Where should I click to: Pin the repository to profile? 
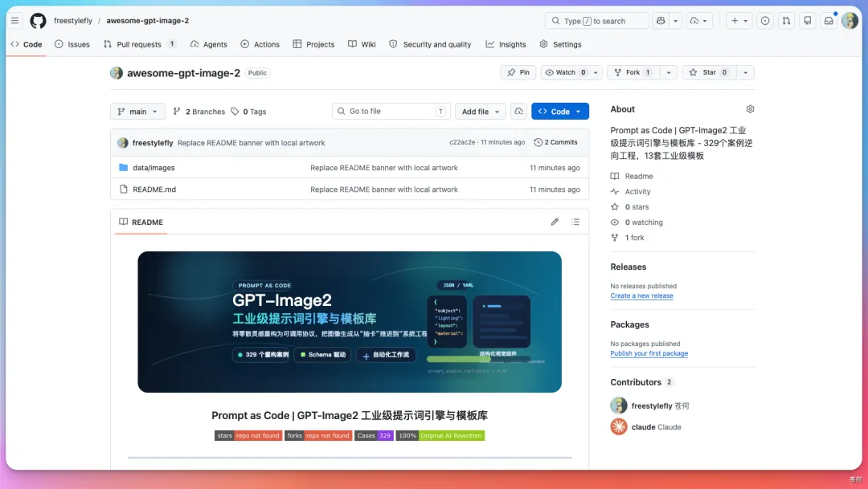(x=518, y=72)
